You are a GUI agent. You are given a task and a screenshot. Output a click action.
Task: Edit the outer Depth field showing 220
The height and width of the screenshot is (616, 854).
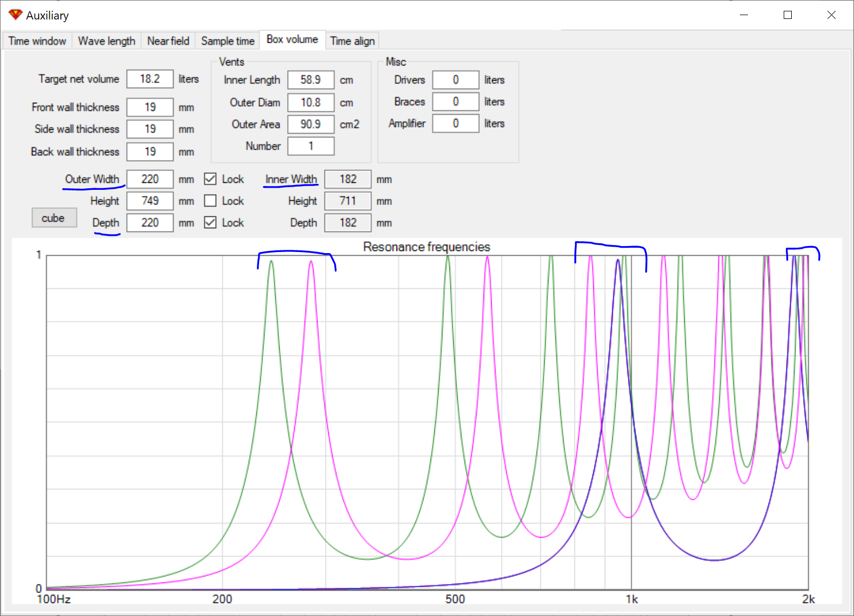pyautogui.click(x=150, y=222)
